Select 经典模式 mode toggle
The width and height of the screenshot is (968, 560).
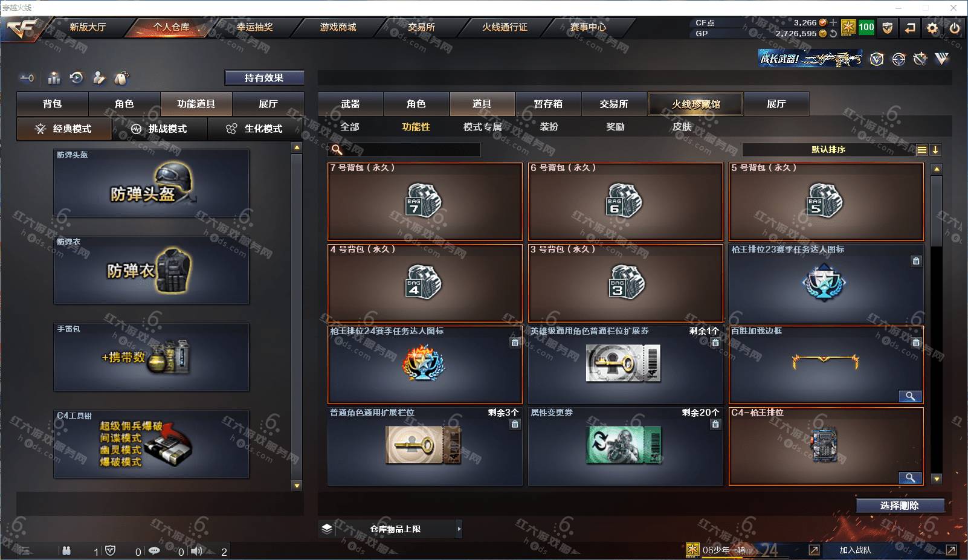coord(64,129)
